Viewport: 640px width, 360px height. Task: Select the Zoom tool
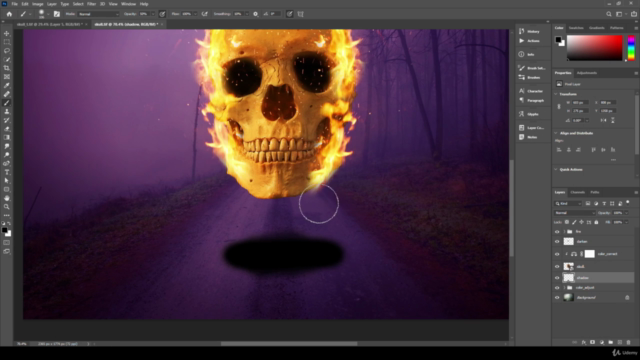click(7, 207)
